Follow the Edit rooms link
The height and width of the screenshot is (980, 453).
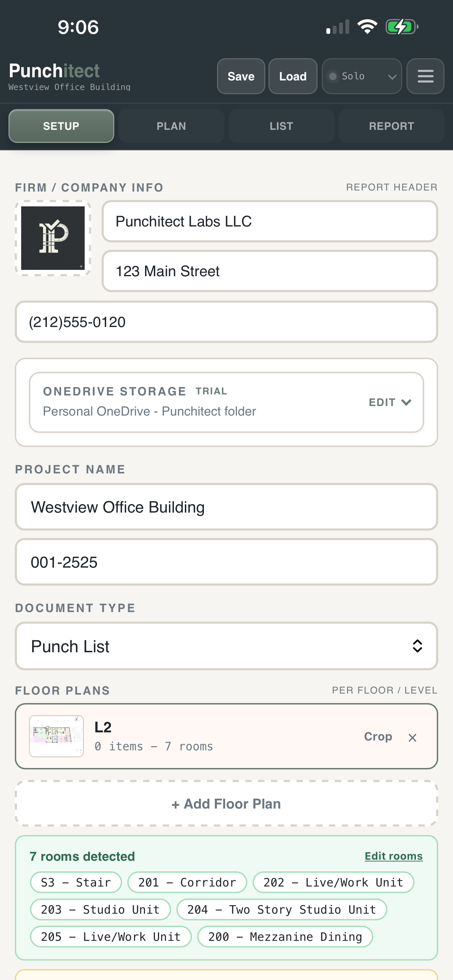click(394, 856)
